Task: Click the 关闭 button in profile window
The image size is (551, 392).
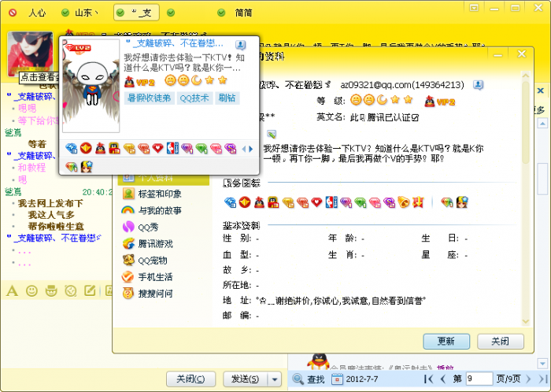Action: click(x=501, y=341)
